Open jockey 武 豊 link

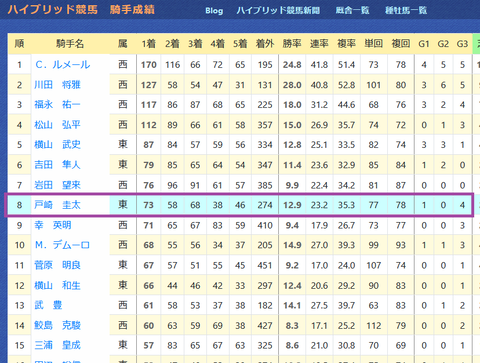point(48,305)
